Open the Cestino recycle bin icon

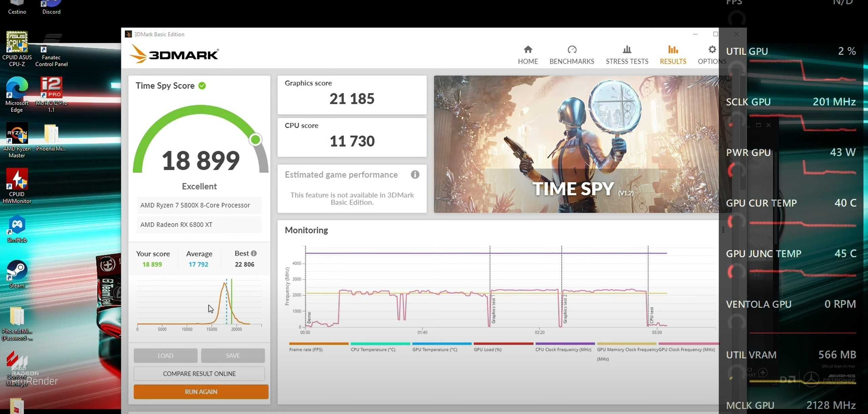click(17, 7)
